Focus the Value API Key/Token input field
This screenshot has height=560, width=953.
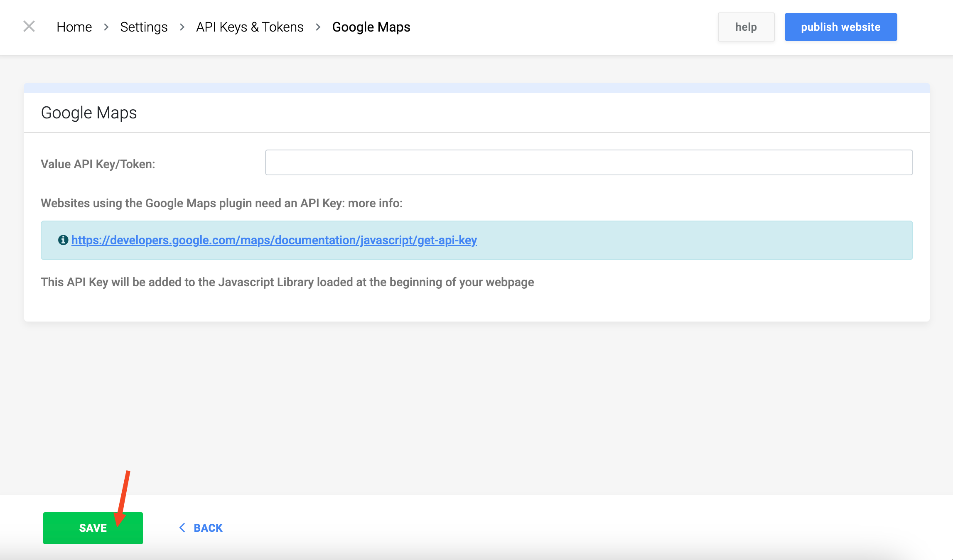589,162
